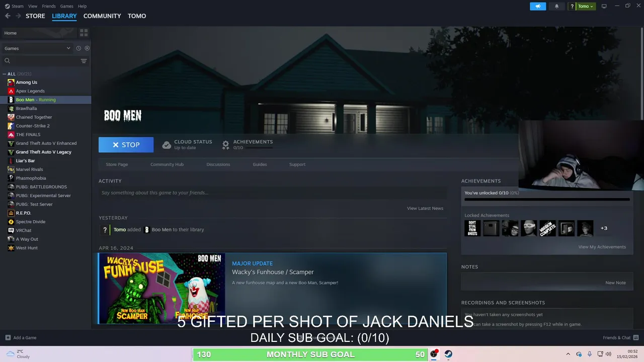Open Boo Men Store Page link
This screenshot has height=362, width=644.
[x=117, y=164]
